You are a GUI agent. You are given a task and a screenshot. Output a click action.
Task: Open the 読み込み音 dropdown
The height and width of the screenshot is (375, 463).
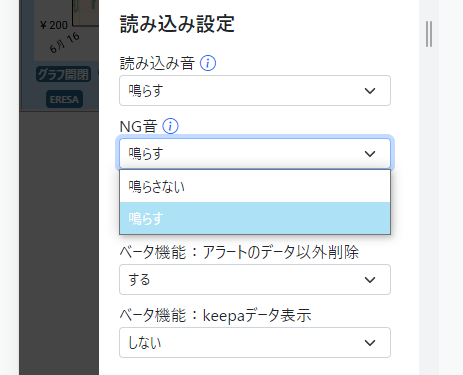(x=255, y=91)
